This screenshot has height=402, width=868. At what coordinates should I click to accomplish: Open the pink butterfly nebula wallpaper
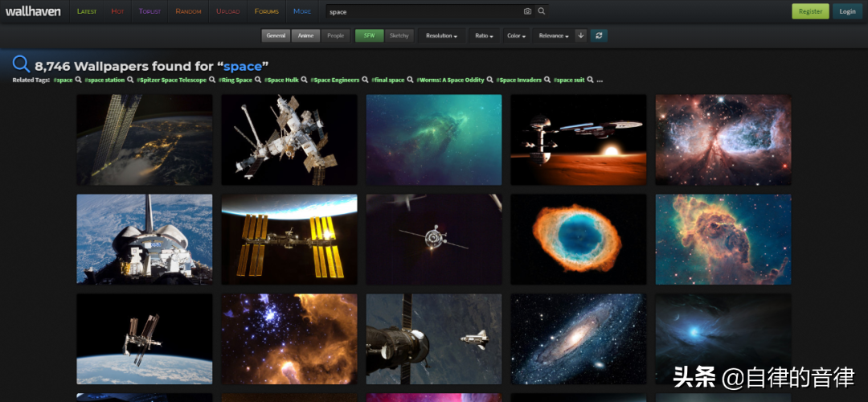(723, 140)
